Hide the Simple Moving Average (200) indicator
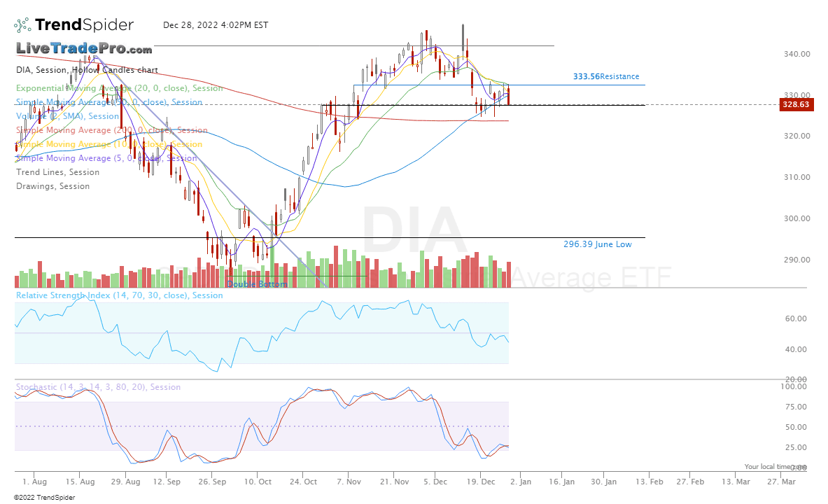Image resolution: width=828 pixels, height=504 pixels. pos(111,129)
